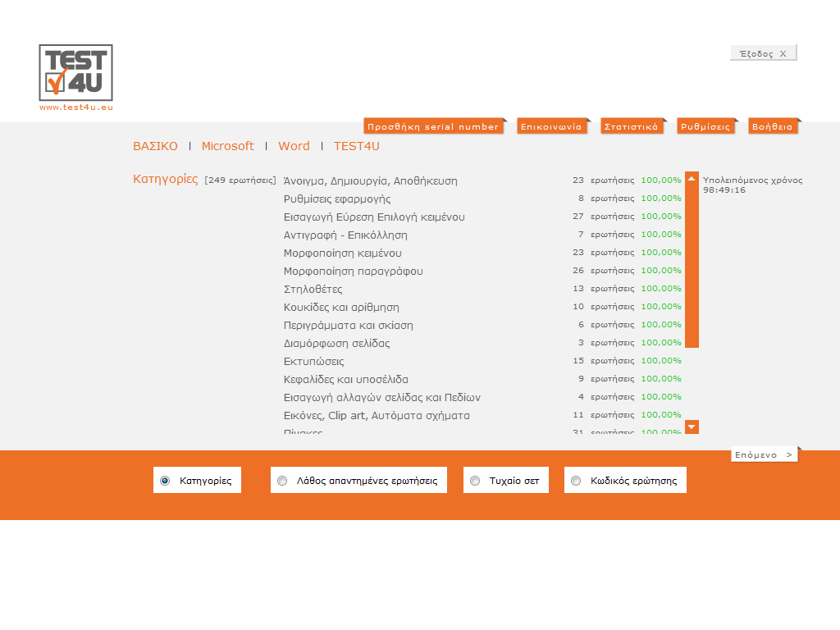Open the Ρυθμίσεις tab
Screen dimensions: 840x630
pyautogui.click(x=705, y=126)
